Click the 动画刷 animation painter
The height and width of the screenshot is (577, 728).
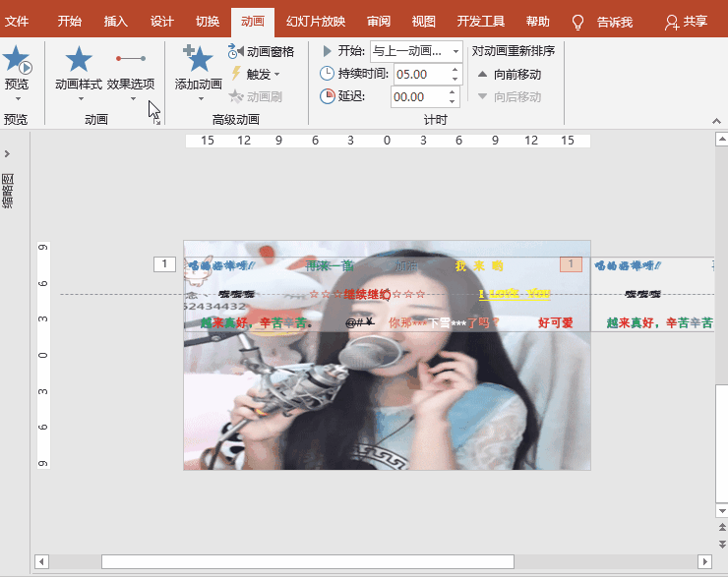point(256,96)
